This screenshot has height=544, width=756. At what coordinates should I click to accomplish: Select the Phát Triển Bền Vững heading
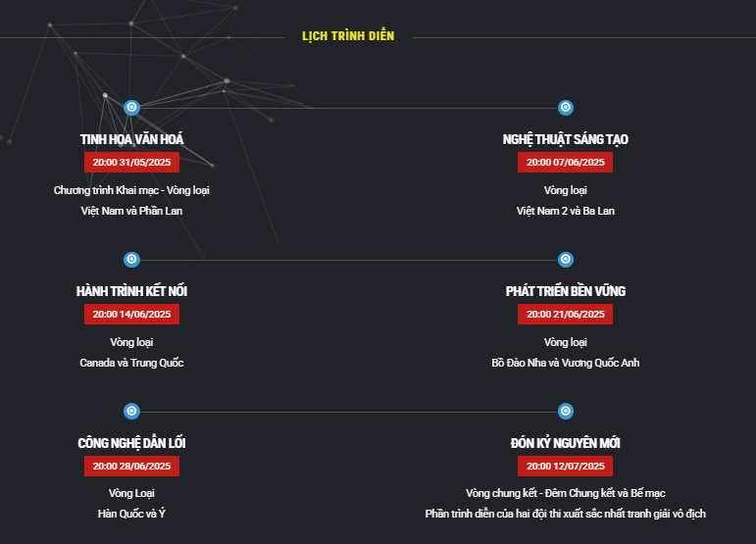[566, 291]
